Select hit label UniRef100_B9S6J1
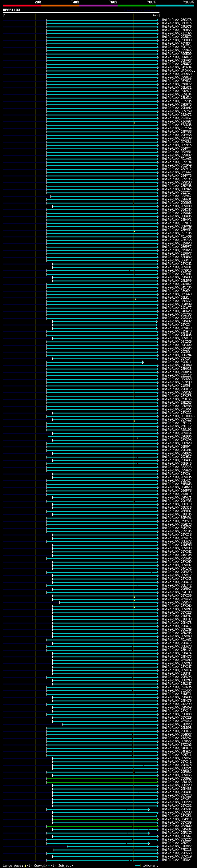Image resolution: width=197 pixels, height=868 pixels. (x=177, y=362)
